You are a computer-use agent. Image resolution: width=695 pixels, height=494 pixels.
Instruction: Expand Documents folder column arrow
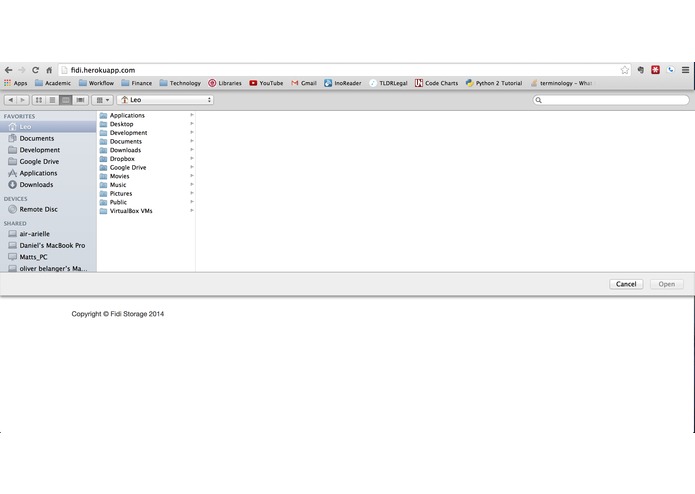tap(192, 141)
